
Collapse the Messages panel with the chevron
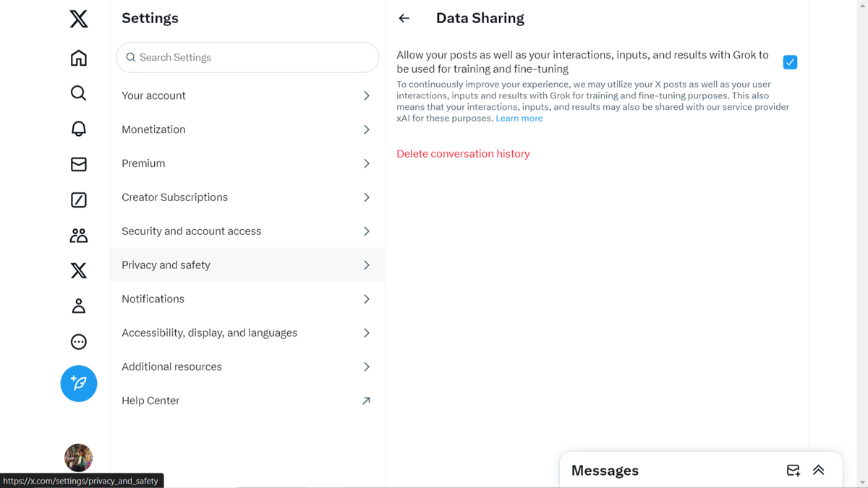[x=818, y=470]
